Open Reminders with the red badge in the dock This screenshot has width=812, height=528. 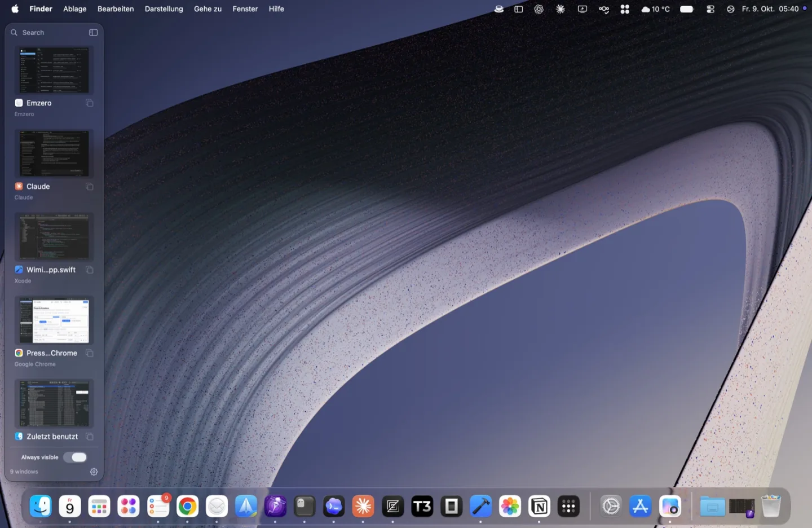click(158, 506)
